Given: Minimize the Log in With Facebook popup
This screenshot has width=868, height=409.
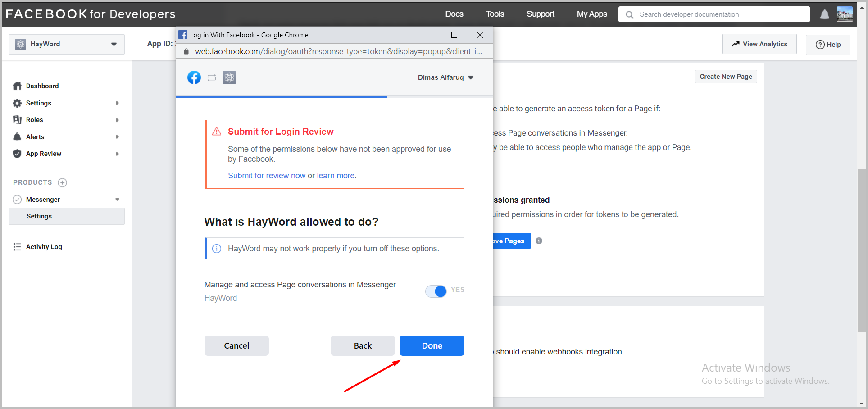Looking at the screenshot, I should 429,35.
